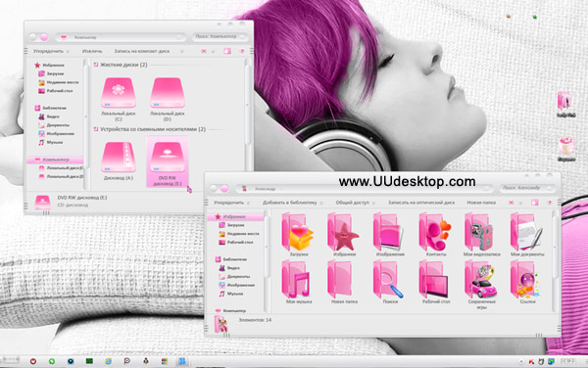Open view options arrow in Компьютер toolbar
Screen dimensions: 588x368
(214, 51)
